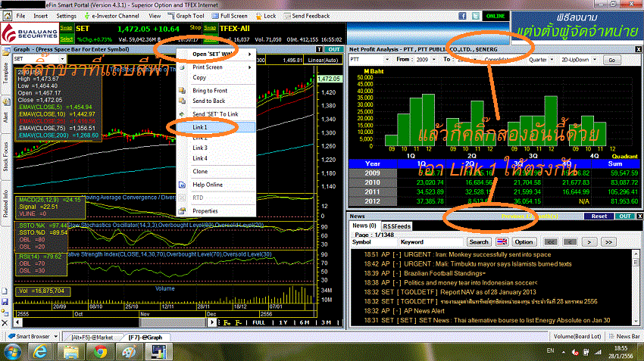Open the folder icon in the left sidebar

click(x=6, y=51)
